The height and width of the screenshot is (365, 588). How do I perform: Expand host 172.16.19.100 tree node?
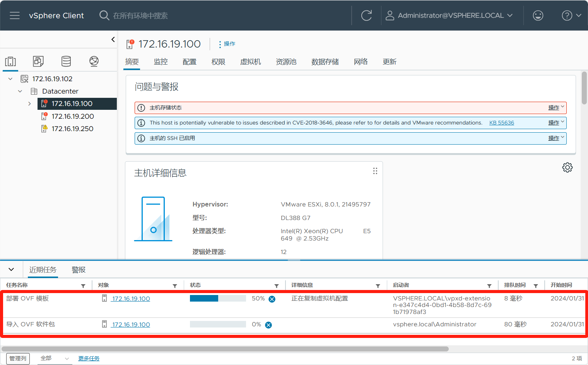[29, 104]
